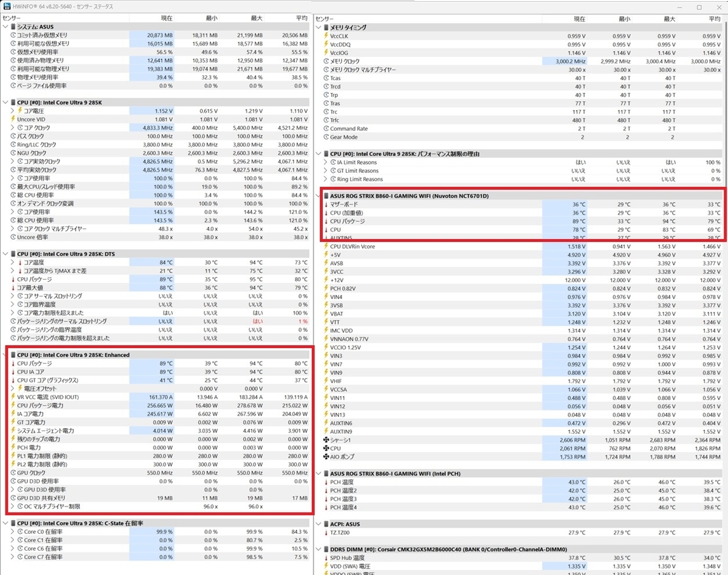
Task: Maximize the HWiNFO sensor window
Action: [x=699, y=7]
